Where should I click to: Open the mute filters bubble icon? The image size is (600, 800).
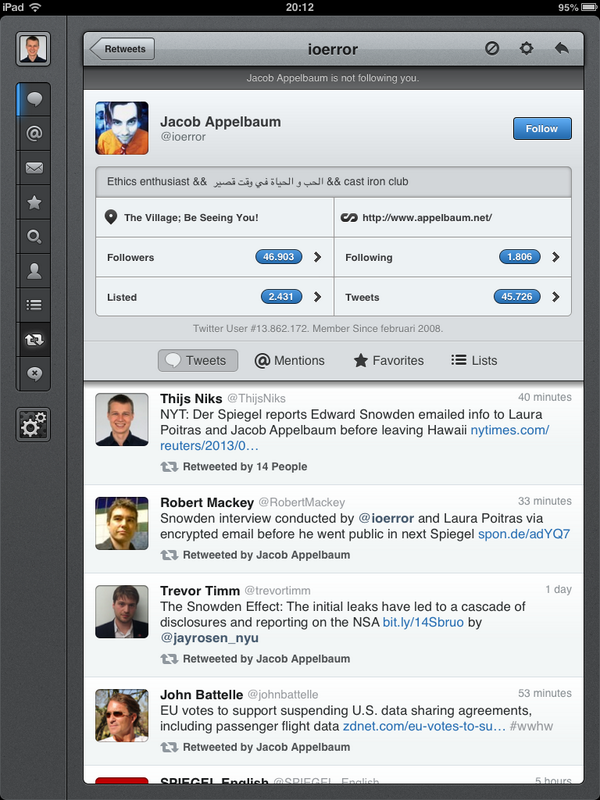34,373
